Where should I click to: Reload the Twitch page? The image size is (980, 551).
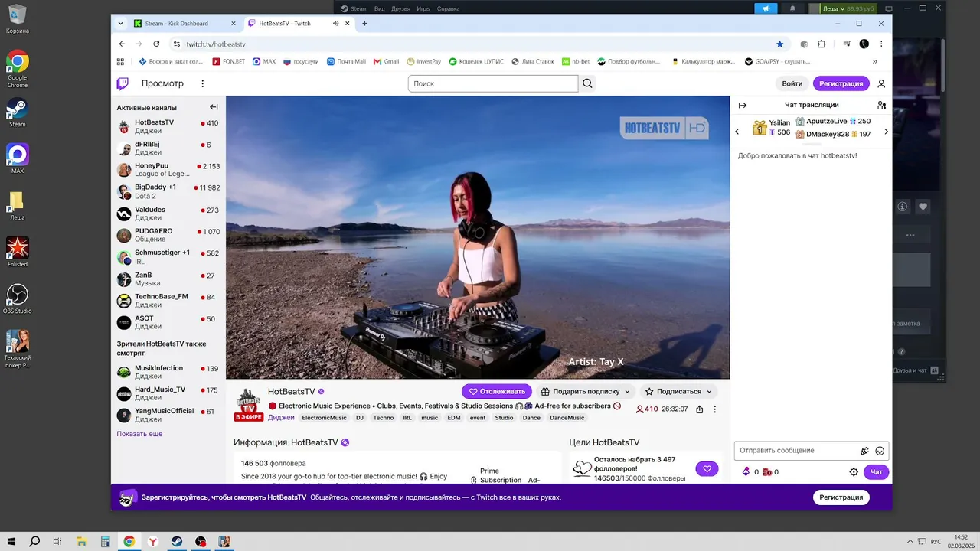pyautogui.click(x=156, y=44)
